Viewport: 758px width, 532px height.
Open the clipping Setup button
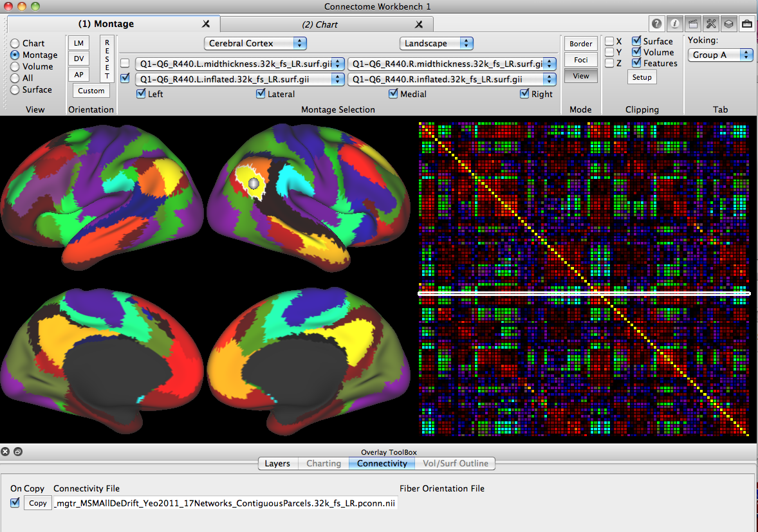(x=642, y=77)
